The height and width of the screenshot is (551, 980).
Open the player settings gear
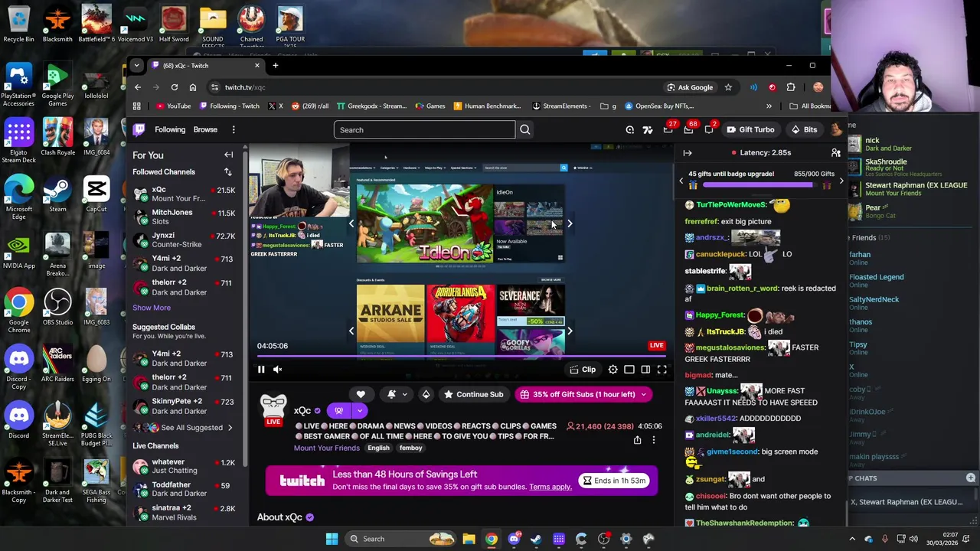[x=612, y=370]
